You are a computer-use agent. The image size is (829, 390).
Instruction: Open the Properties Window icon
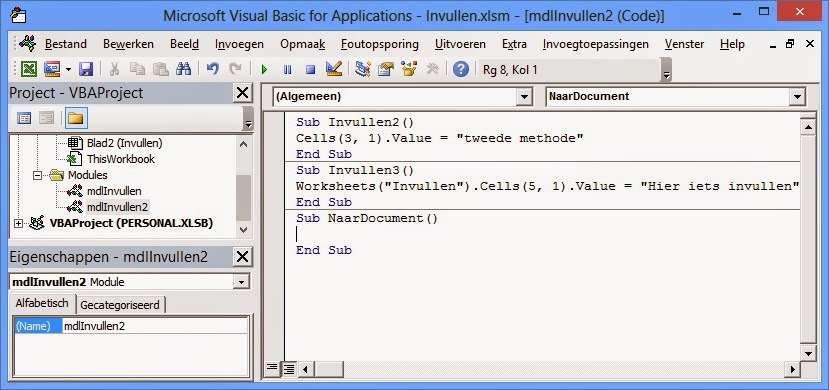[x=386, y=69]
